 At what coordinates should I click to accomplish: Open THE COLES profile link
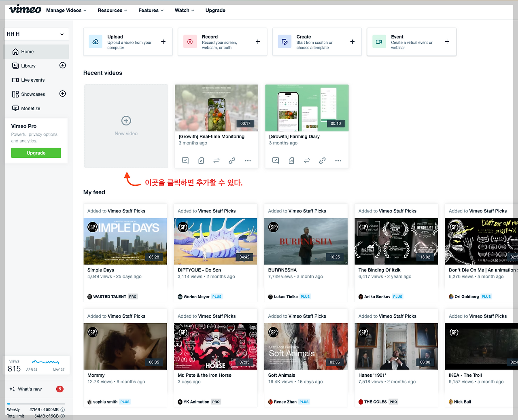pos(376,402)
